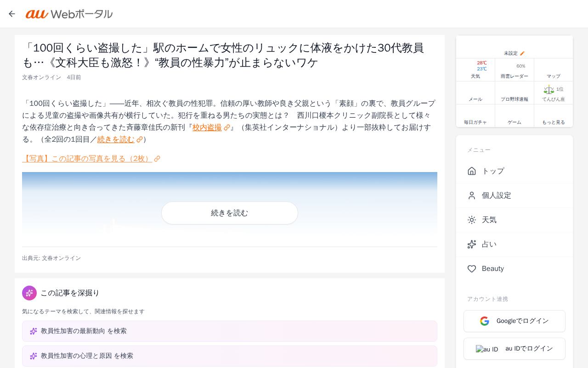The height and width of the screenshot is (368, 588).
Task: Go back using the arrow icon
Action: pyautogui.click(x=12, y=14)
